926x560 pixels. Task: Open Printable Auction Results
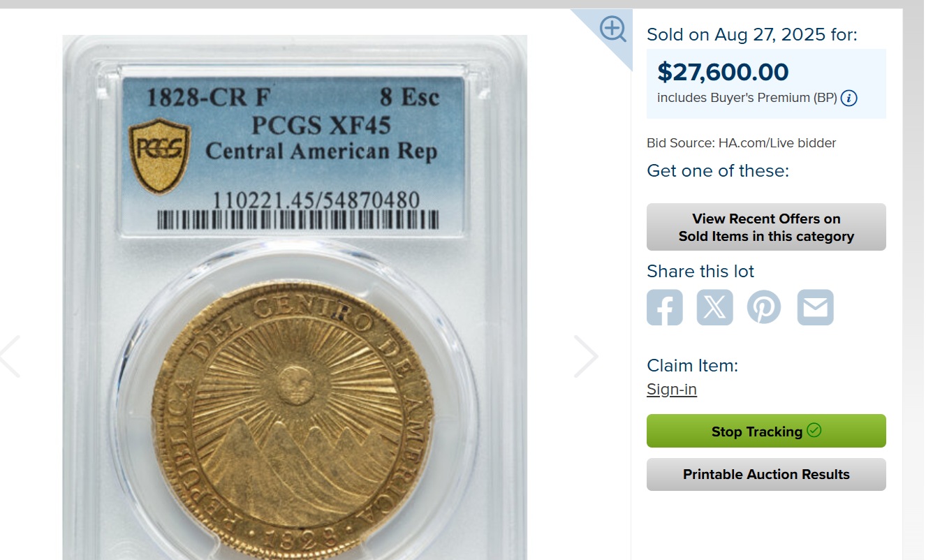(766, 474)
